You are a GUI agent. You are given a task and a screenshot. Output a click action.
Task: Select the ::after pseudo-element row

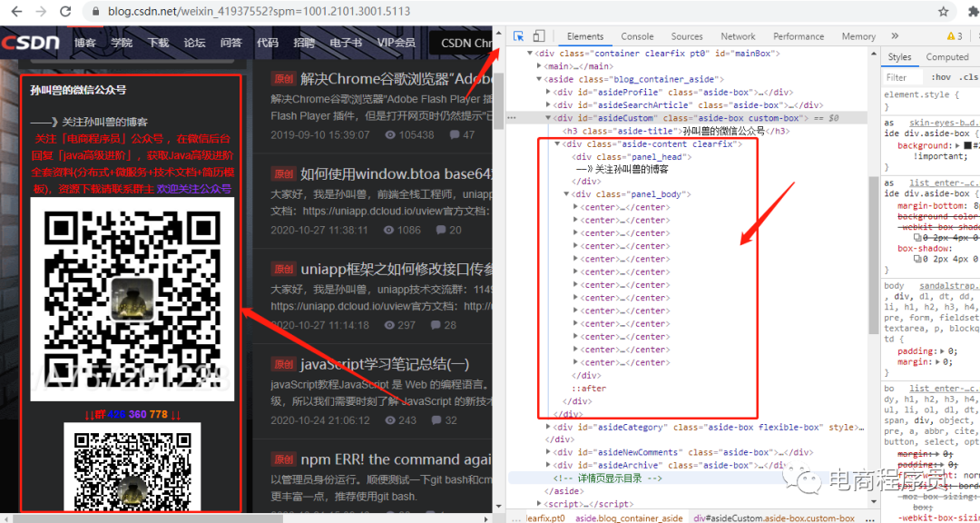590,389
